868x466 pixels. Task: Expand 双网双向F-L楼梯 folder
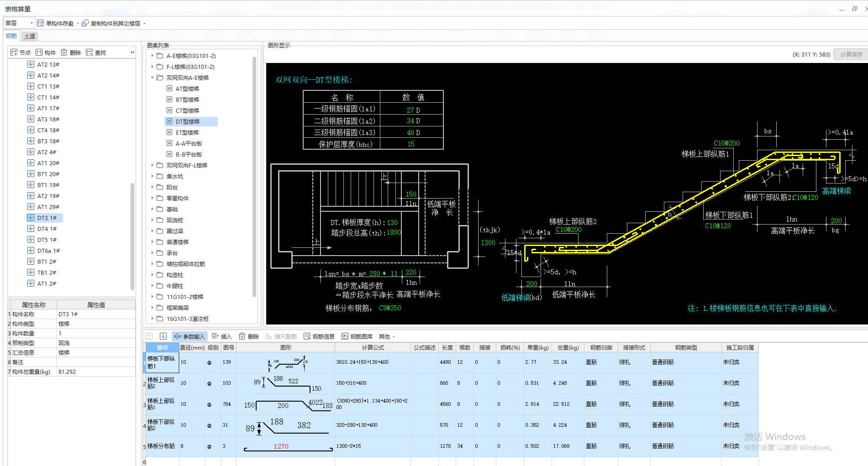click(x=153, y=165)
